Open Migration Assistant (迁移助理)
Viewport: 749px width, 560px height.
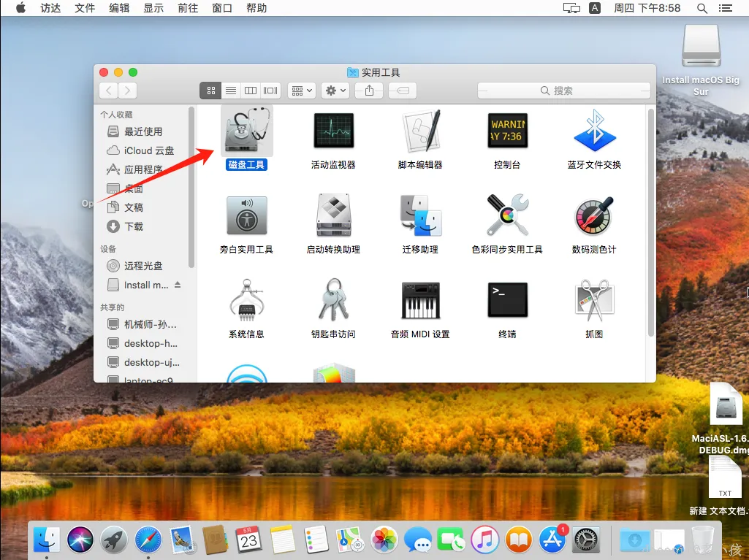[420, 215]
